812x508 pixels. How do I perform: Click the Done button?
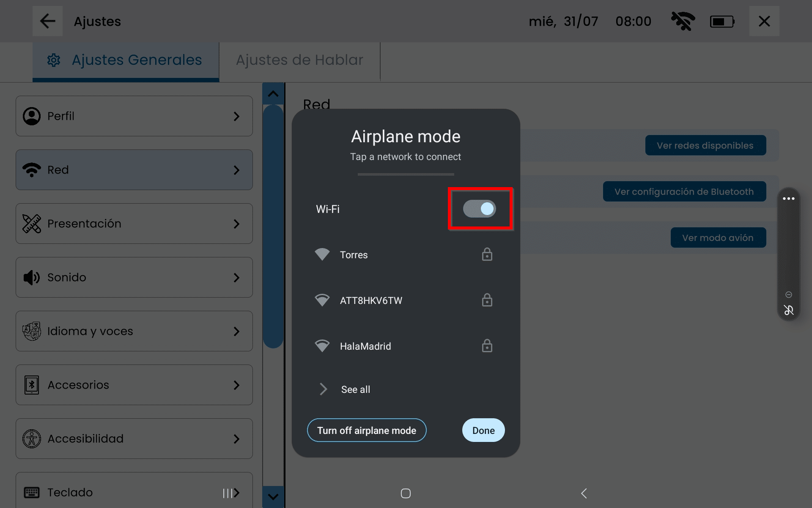coord(483,430)
